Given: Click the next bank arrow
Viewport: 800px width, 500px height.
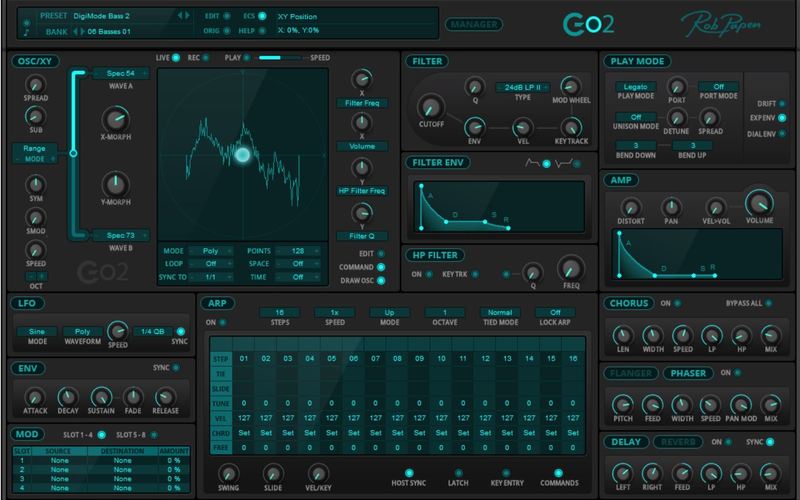Looking at the screenshot, I should click(x=83, y=32).
